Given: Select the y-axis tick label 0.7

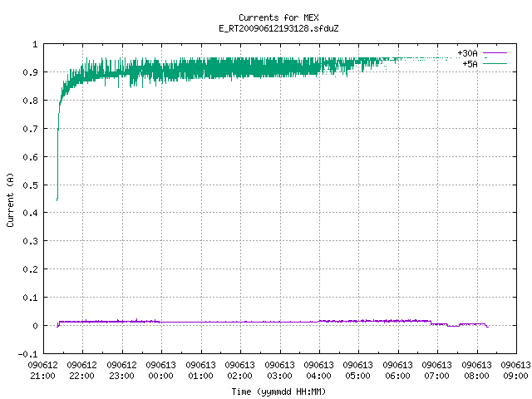Looking at the screenshot, I should [30, 129].
